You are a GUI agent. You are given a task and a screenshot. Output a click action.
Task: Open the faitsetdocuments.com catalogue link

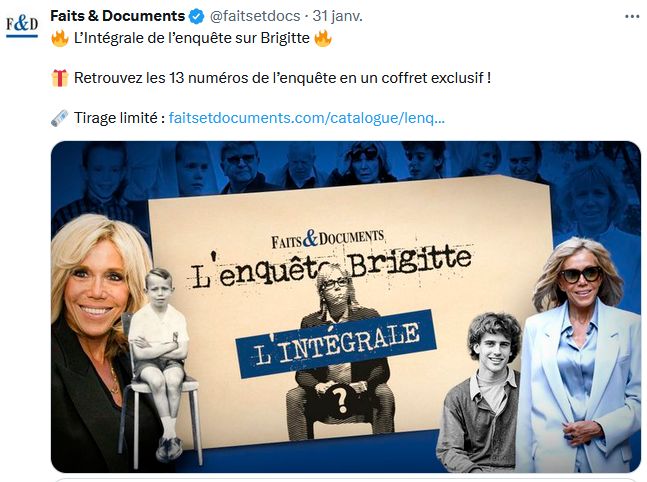(x=307, y=118)
